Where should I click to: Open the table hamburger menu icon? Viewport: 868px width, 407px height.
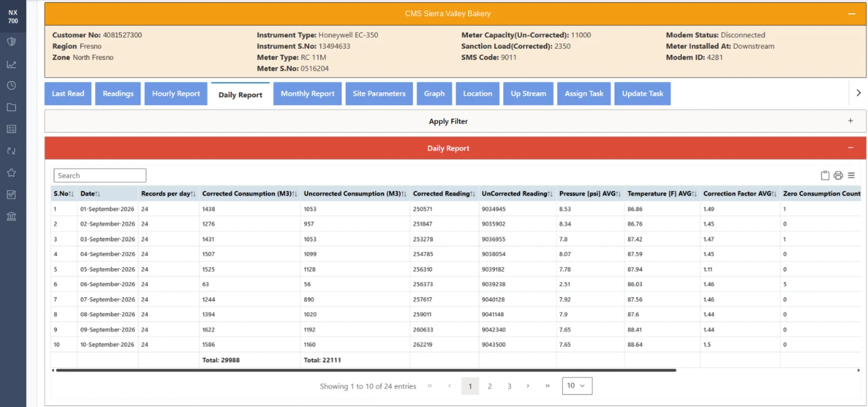point(851,176)
